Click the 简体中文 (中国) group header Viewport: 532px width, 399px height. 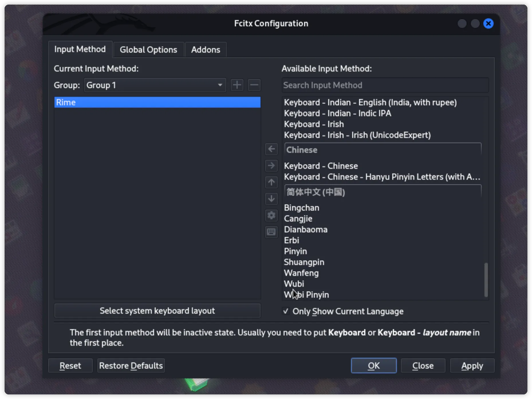[383, 191]
